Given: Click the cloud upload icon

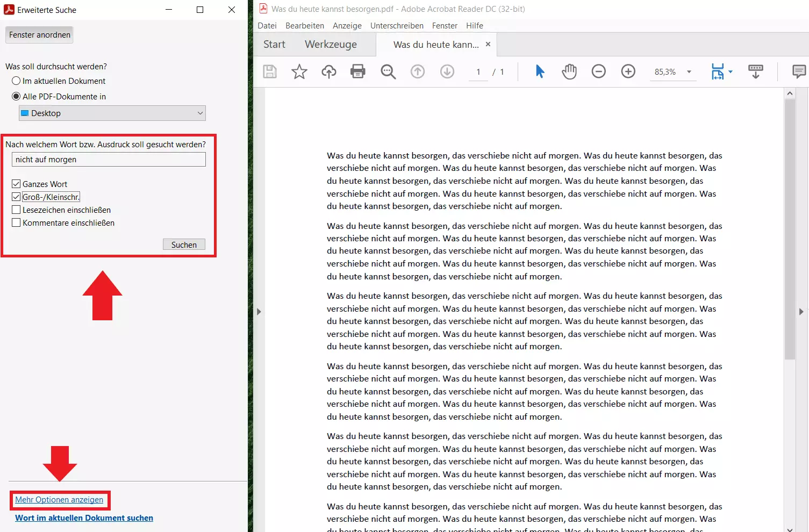Looking at the screenshot, I should coord(329,71).
